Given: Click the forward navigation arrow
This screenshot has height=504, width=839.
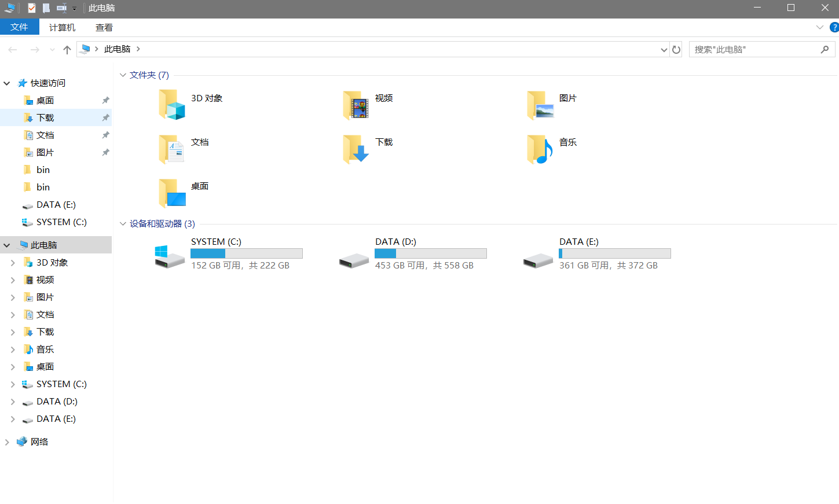Looking at the screenshot, I should click(x=35, y=50).
